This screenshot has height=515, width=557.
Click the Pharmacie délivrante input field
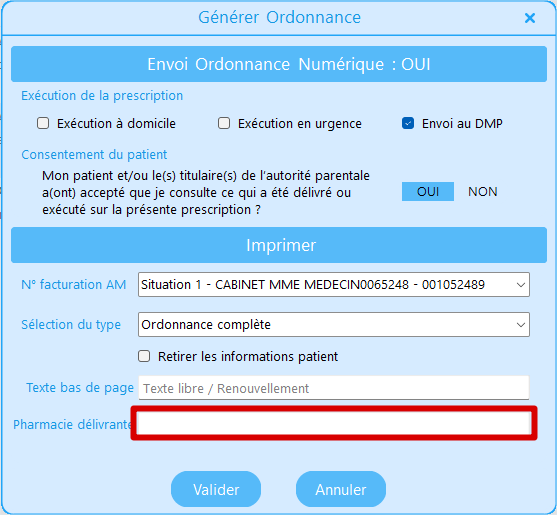[x=334, y=423]
